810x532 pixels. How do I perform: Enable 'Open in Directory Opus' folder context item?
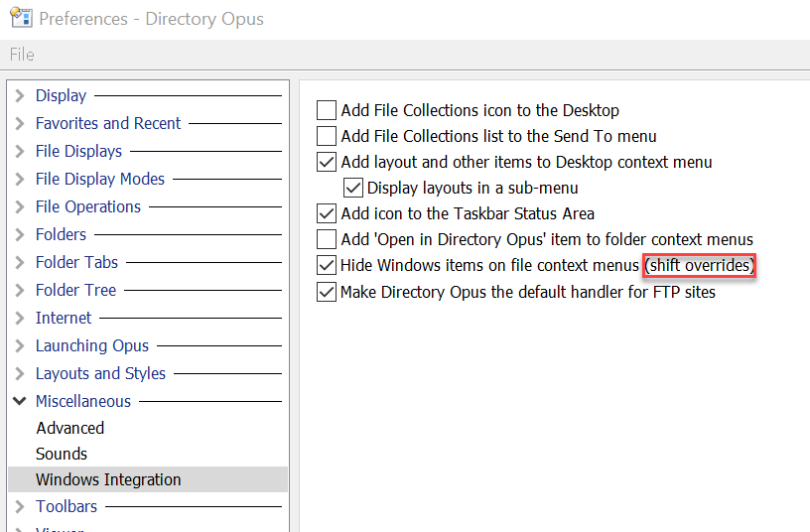pyautogui.click(x=327, y=239)
